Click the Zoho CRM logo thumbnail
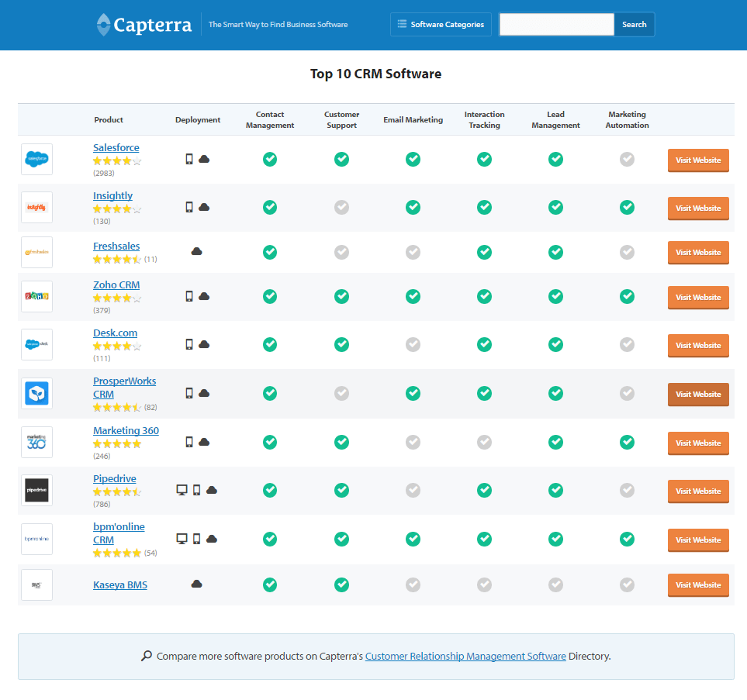Screen dimensions: 747x700 (36, 296)
